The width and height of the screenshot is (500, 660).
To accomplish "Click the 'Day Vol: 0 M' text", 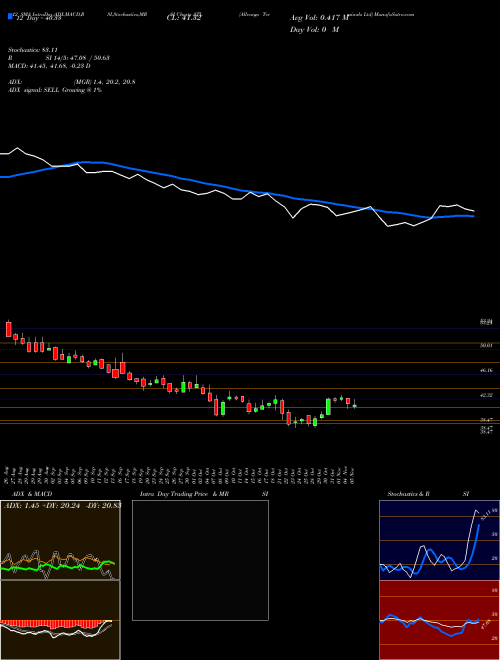I will point(314,30).
